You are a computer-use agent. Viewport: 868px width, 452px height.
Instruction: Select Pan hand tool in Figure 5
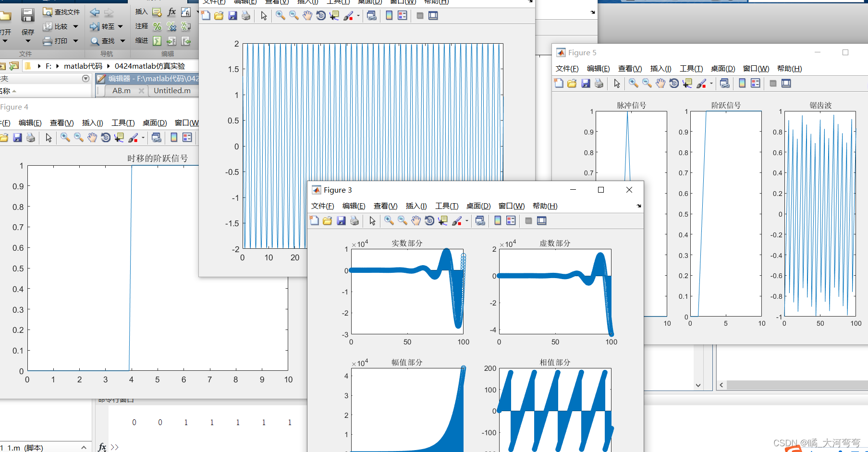[x=660, y=83]
